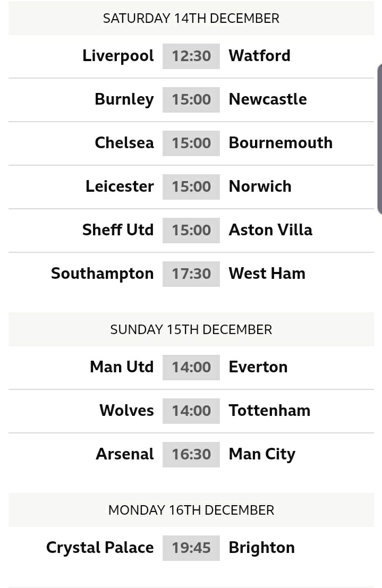Select Man Utd in Sunday fixtures

pos(122,367)
